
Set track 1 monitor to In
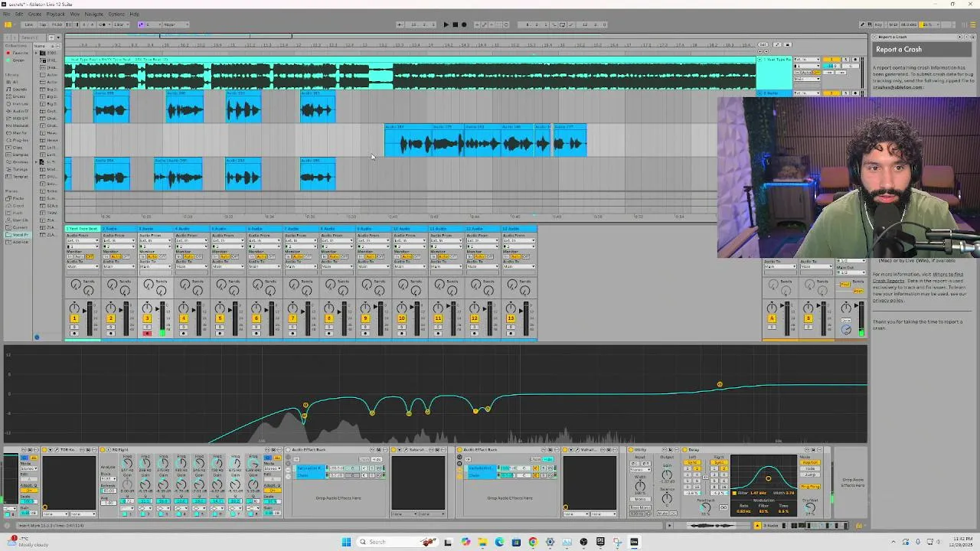click(70, 256)
